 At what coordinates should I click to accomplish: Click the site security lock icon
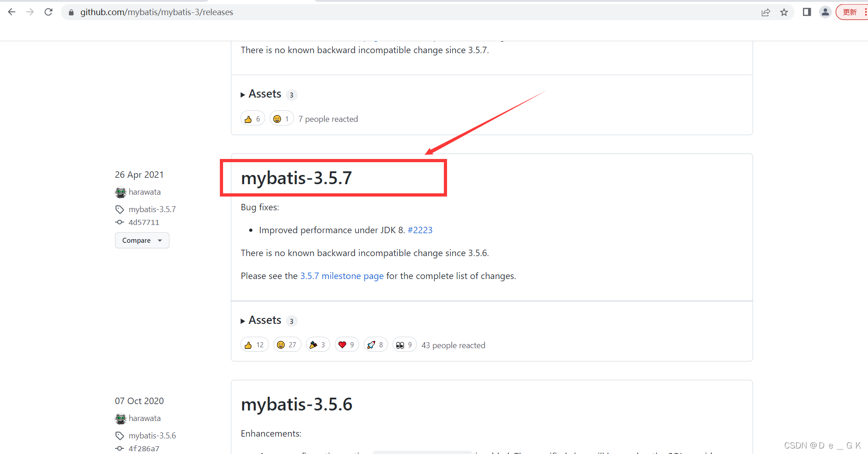pos(71,12)
